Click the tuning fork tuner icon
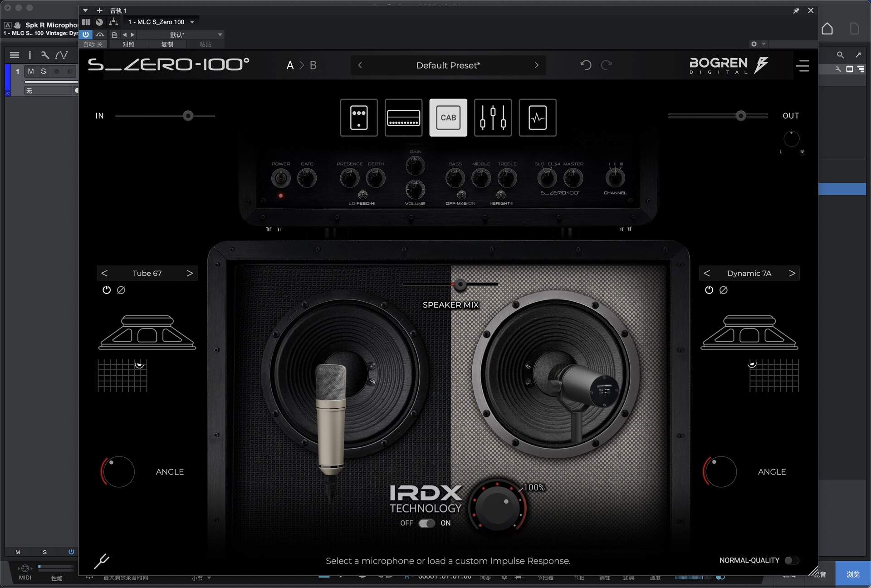Screen dimensions: 871x588 point(102,561)
